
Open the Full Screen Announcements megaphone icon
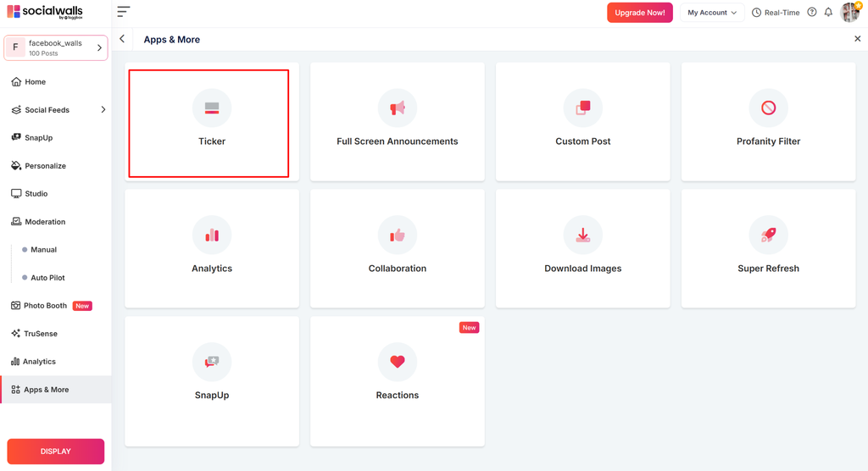[x=398, y=108]
